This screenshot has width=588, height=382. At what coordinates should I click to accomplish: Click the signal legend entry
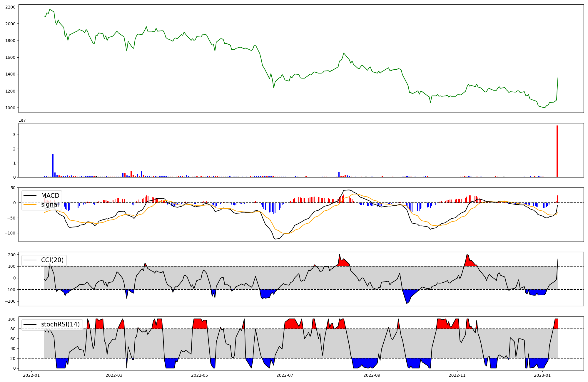pos(50,205)
